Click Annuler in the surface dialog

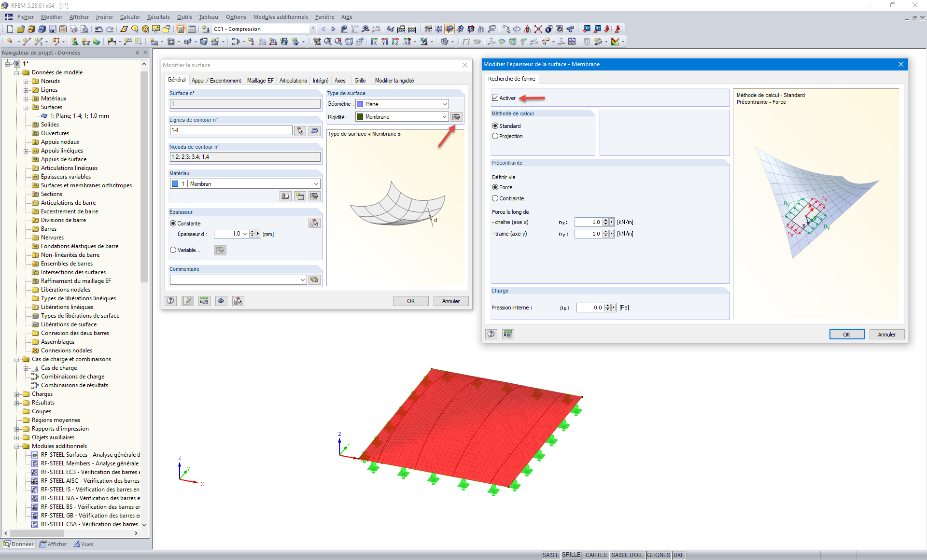pos(450,301)
